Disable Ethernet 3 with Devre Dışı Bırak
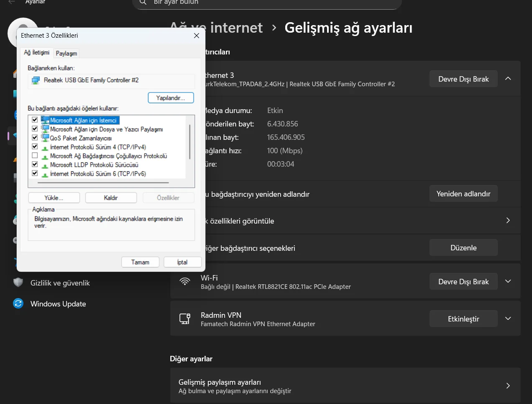Screen dimensions: 532x404 pos(463,79)
